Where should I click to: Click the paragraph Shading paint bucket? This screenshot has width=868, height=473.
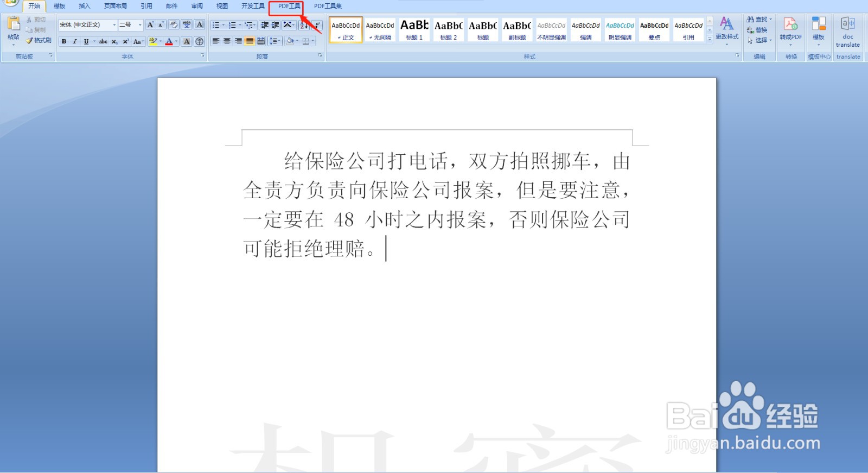pyautogui.click(x=290, y=41)
